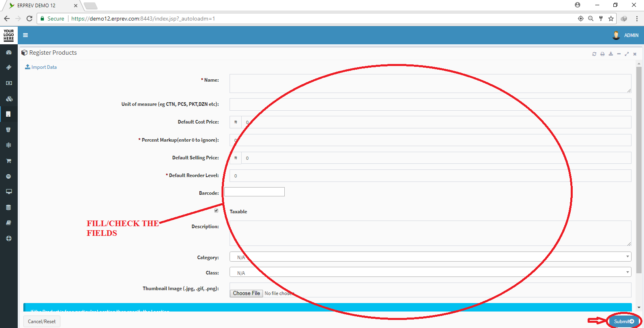The width and height of the screenshot is (644, 328).
Task: Open the shopping cart sidebar icon
Action: [x=8, y=161]
